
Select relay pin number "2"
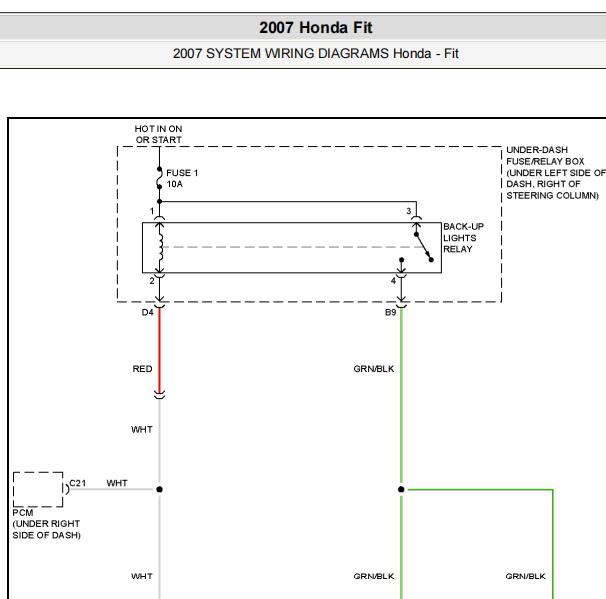click(x=152, y=281)
